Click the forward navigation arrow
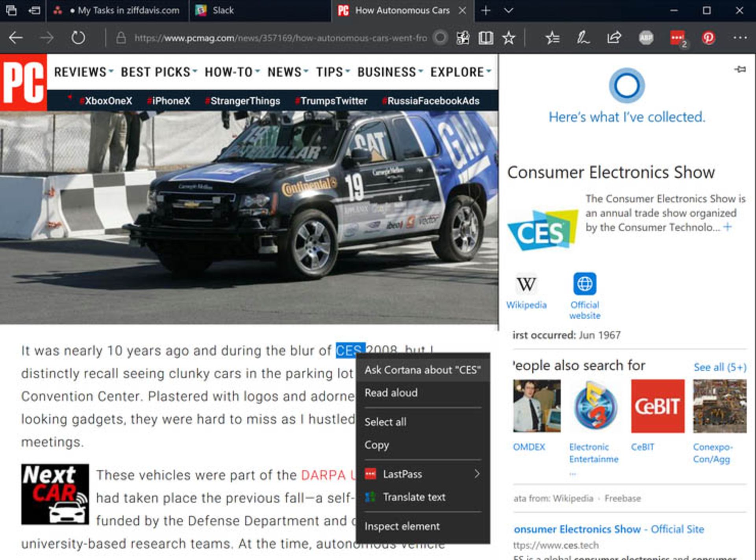This screenshot has width=756, height=560. pyautogui.click(x=47, y=38)
